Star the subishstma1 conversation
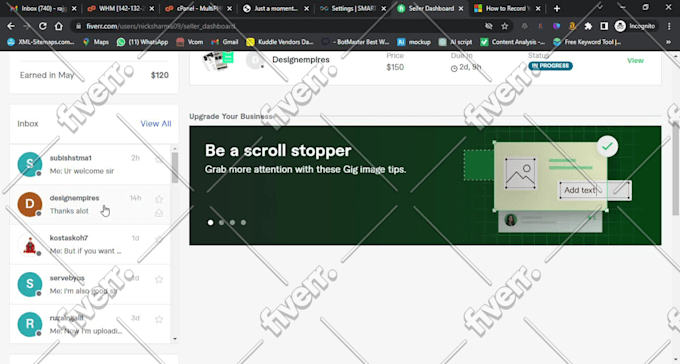 tap(159, 159)
